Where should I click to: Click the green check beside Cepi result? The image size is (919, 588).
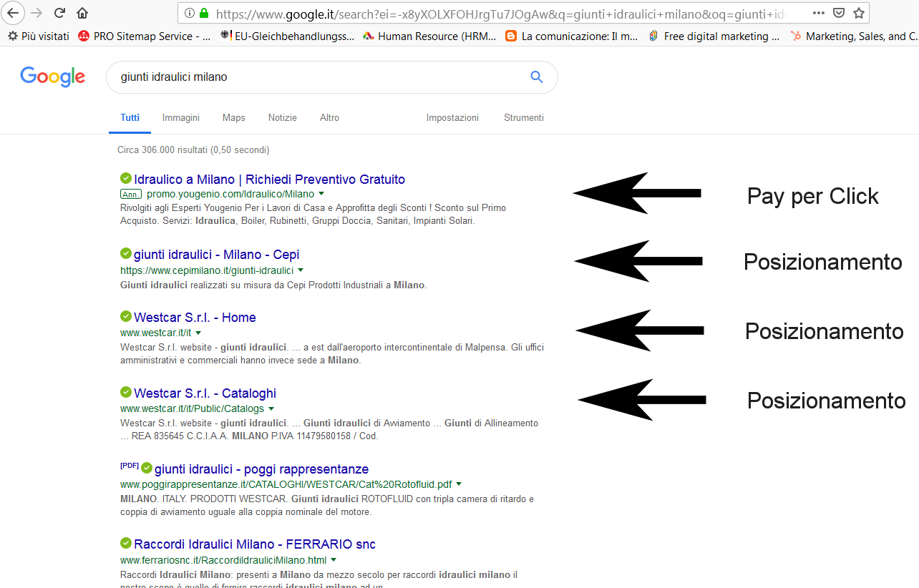pyautogui.click(x=126, y=253)
